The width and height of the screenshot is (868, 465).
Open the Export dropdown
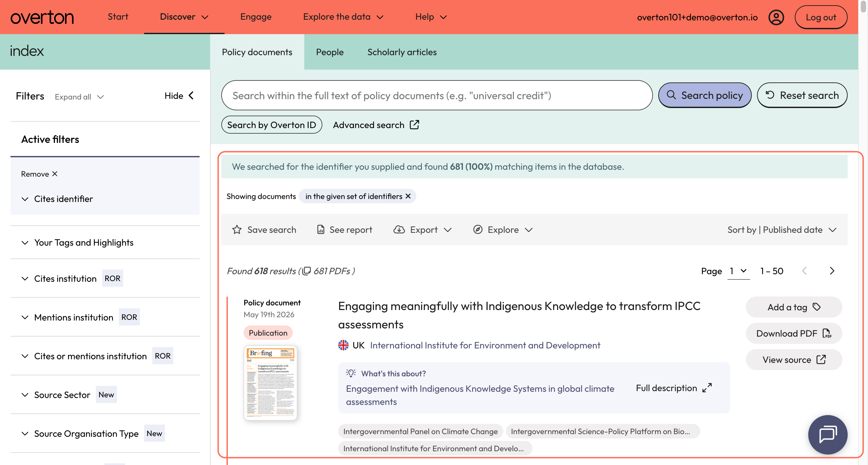click(423, 230)
